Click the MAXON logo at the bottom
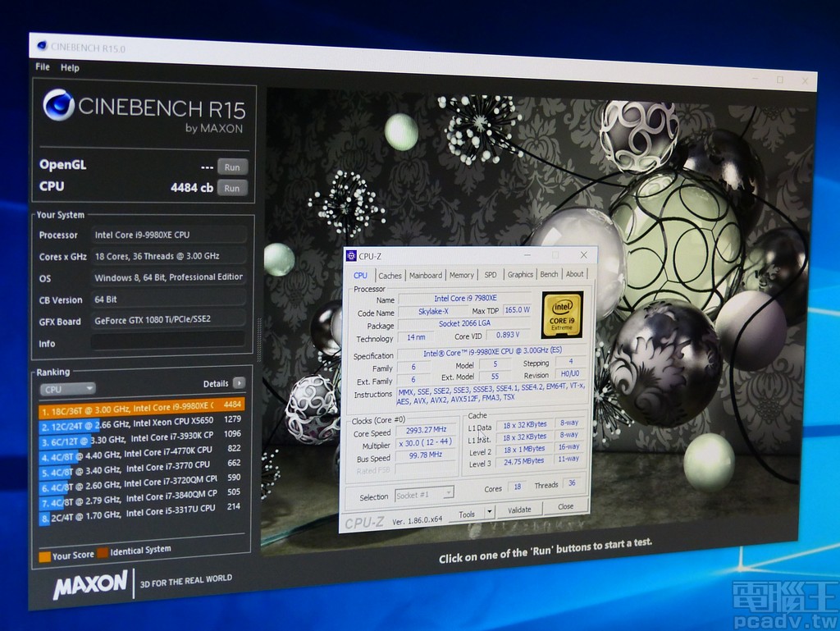Viewport: 840px width, 631px height. pos(90,584)
